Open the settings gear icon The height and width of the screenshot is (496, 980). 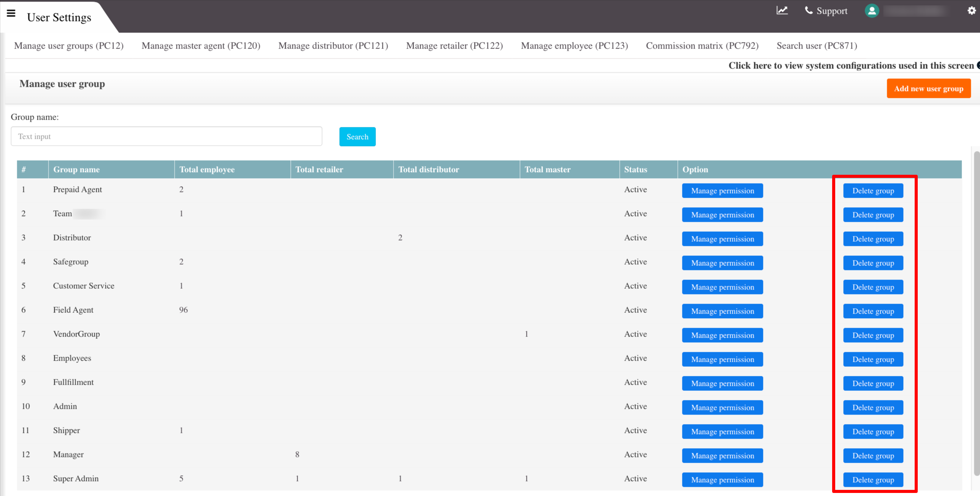pyautogui.click(x=972, y=11)
